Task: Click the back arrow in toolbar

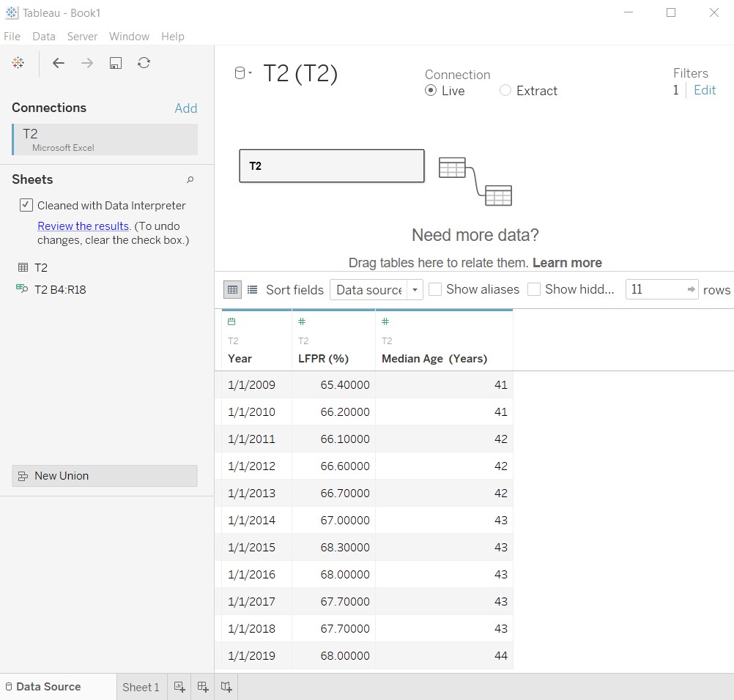Action: pos(59,63)
